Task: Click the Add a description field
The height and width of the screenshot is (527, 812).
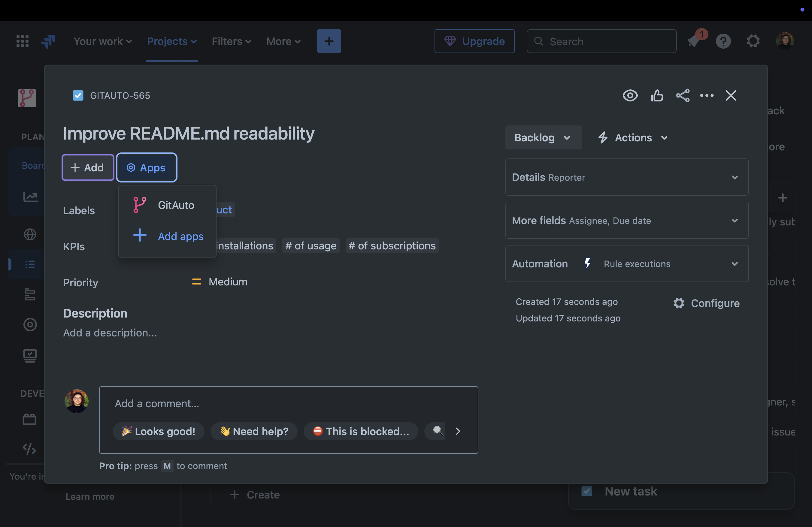Action: (110, 333)
